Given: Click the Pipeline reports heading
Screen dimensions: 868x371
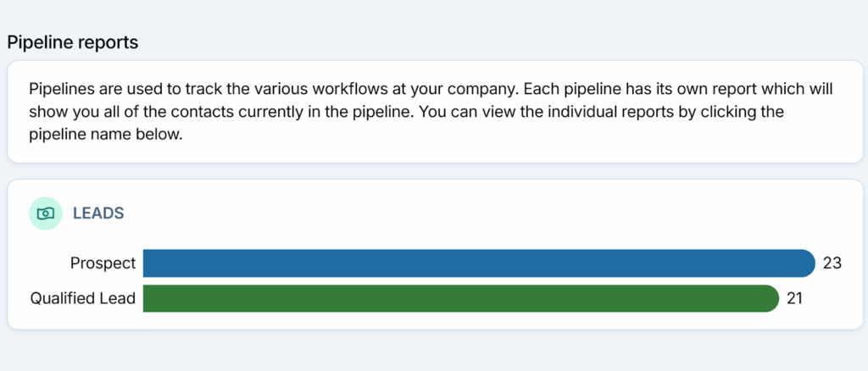Looking at the screenshot, I should coord(73,42).
